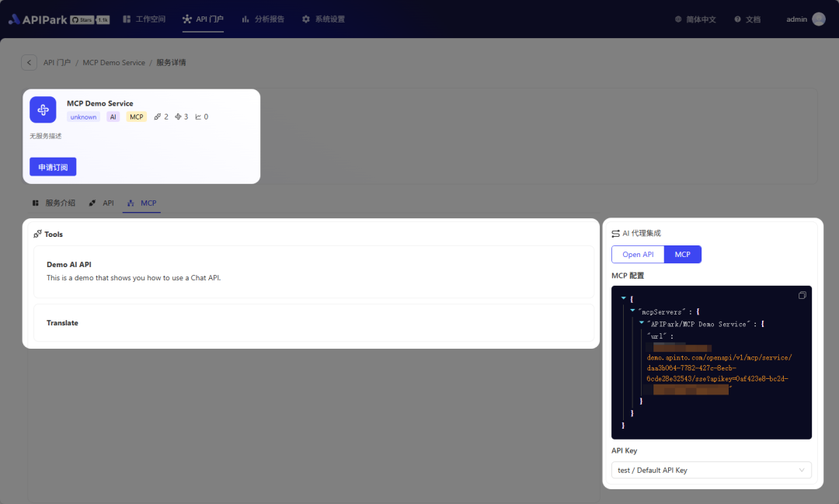Click the yellow MCP tag
Screen dimensions: 839x504
click(137, 117)
